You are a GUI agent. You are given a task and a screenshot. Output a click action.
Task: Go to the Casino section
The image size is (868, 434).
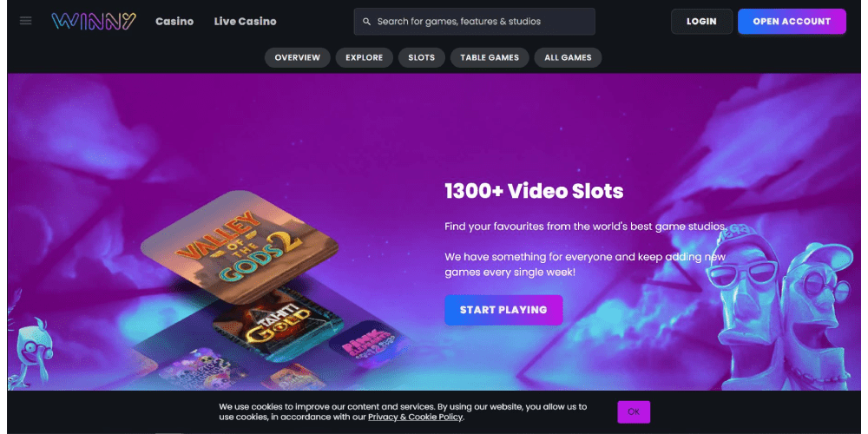coord(174,22)
